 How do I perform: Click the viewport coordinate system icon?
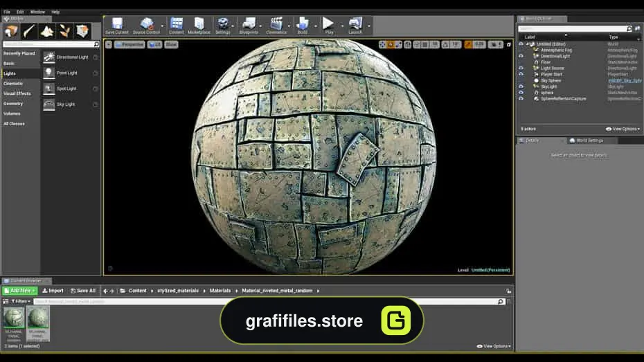[x=407, y=44]
